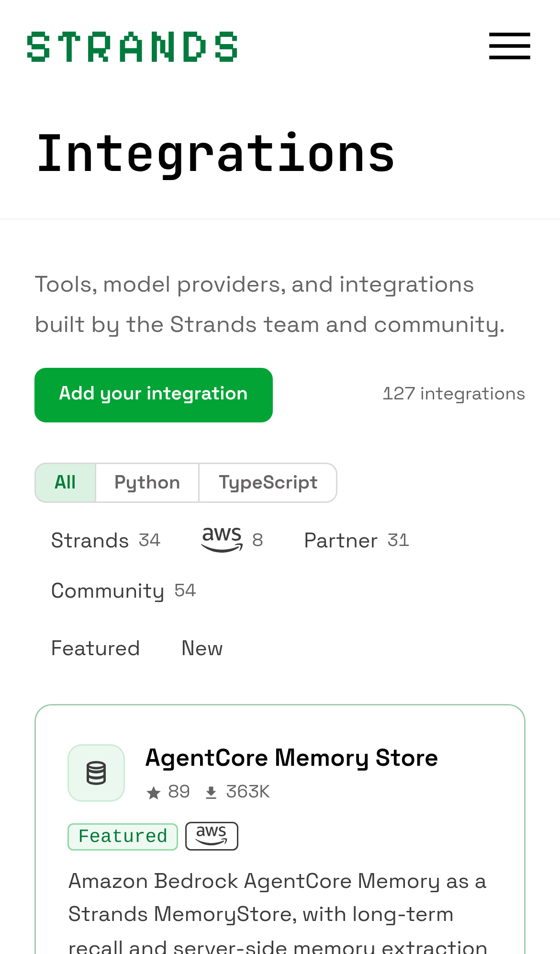Open the hamburger navigation menu
This screenshot has height=954, width=560.
coord(509,46)
